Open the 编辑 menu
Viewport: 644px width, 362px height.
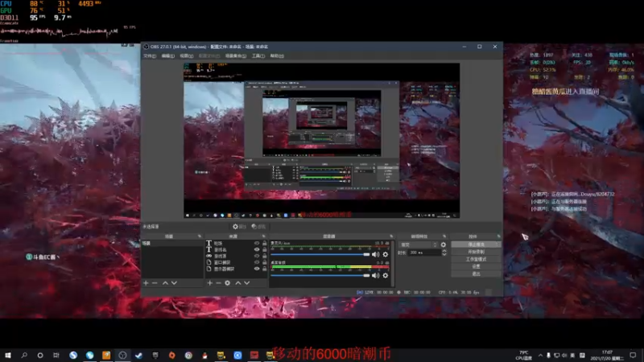167,56
